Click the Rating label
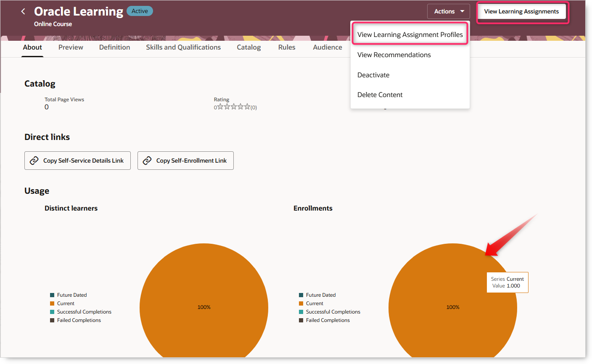Screen dimensions: 592x364 click(x=222, y=100)
